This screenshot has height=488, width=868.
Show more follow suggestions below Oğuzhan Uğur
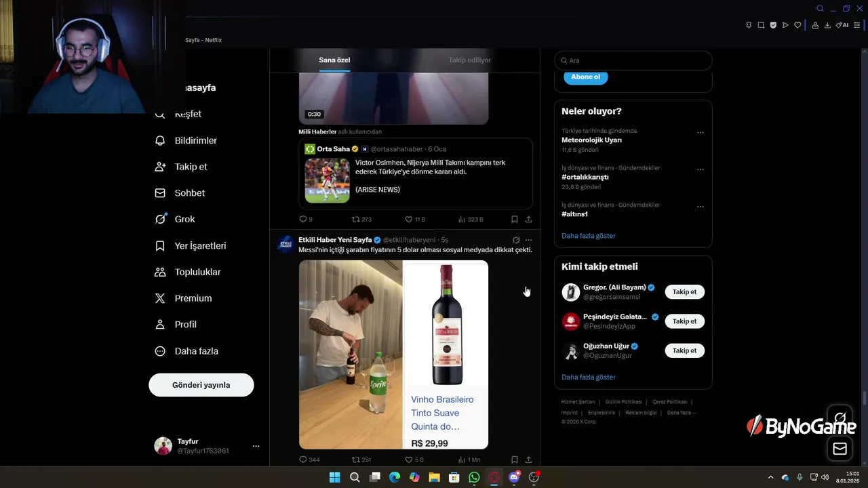pos(589,377)
